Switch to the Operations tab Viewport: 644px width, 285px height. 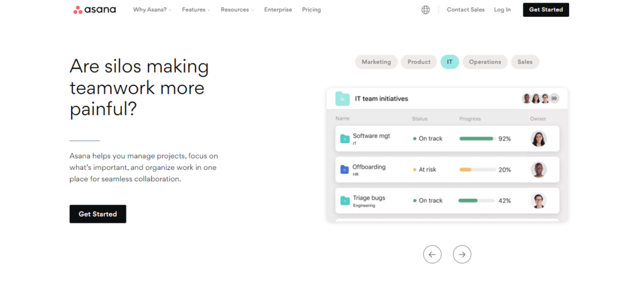pos(485,62)
